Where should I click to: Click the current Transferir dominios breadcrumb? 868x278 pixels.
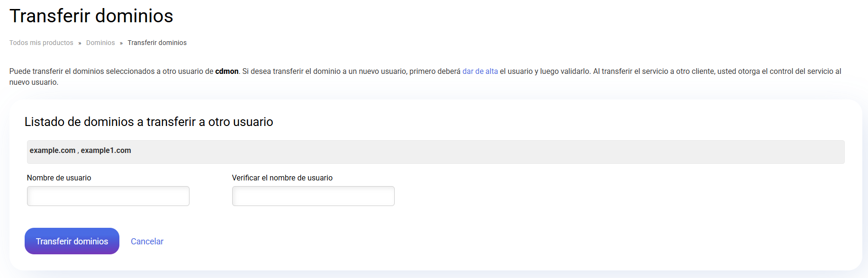pyautogui.click(x=157, y=43)
